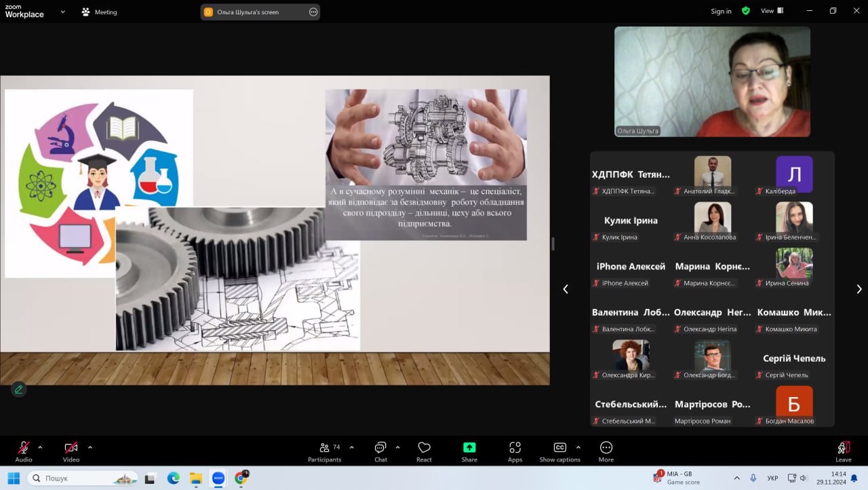868x490 pixels.
Task: Open the Chat panel
Action: [x=380, y=451]
